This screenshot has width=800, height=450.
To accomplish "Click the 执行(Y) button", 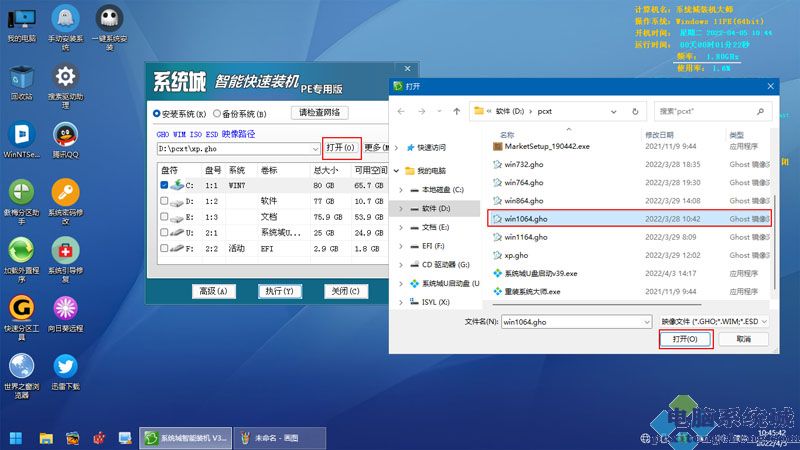I will tap(280, 291).
